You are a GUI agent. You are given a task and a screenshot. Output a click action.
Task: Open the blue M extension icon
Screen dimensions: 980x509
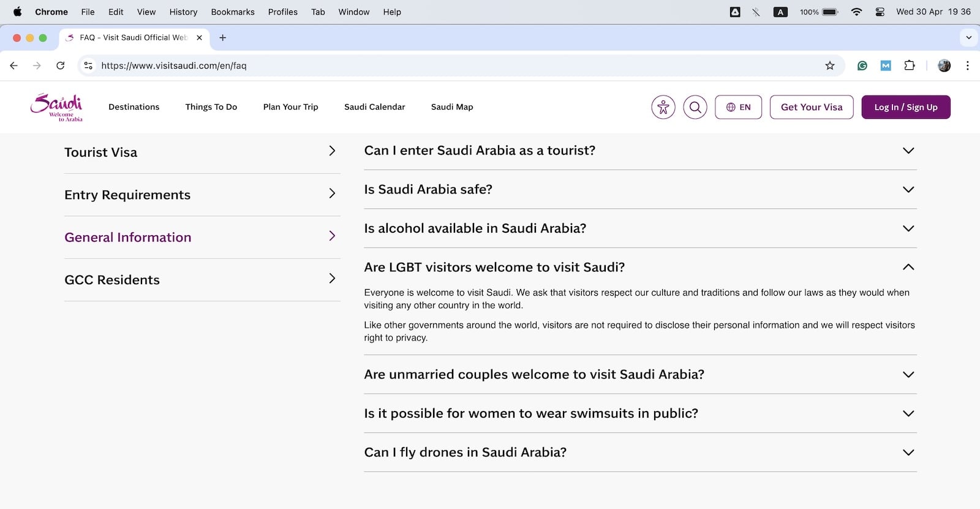(x=886, y=66)
